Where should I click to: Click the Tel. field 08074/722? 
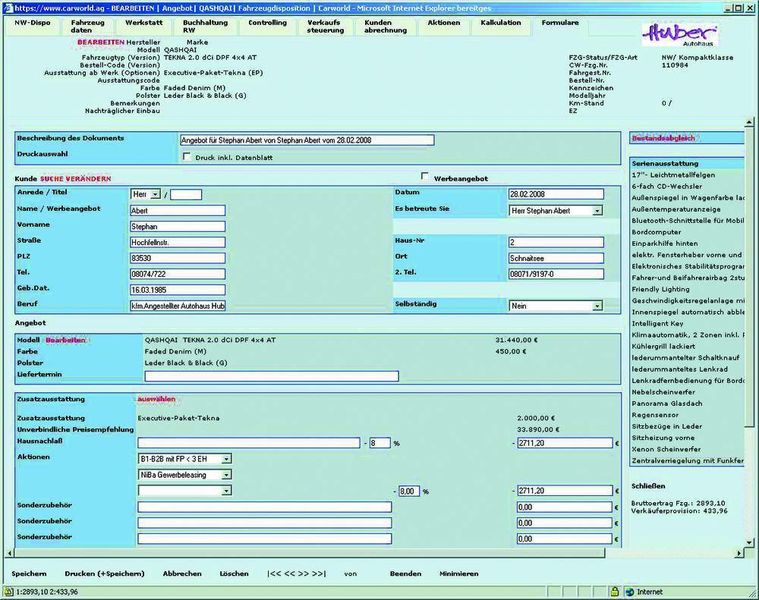point(178,274)
